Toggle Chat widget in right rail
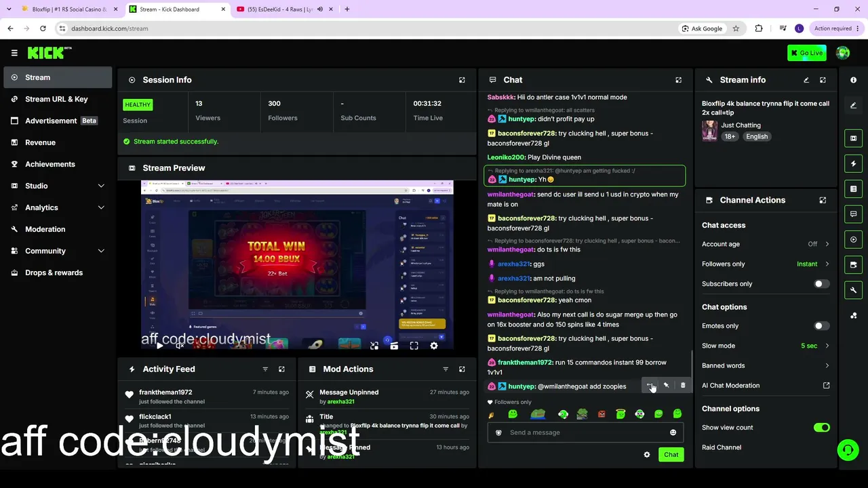 853,214
